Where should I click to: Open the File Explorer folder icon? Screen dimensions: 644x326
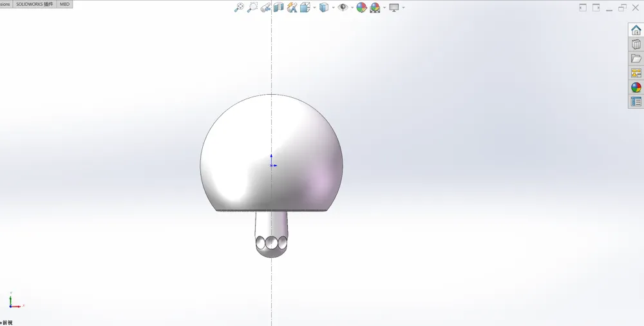coord(636,59)
